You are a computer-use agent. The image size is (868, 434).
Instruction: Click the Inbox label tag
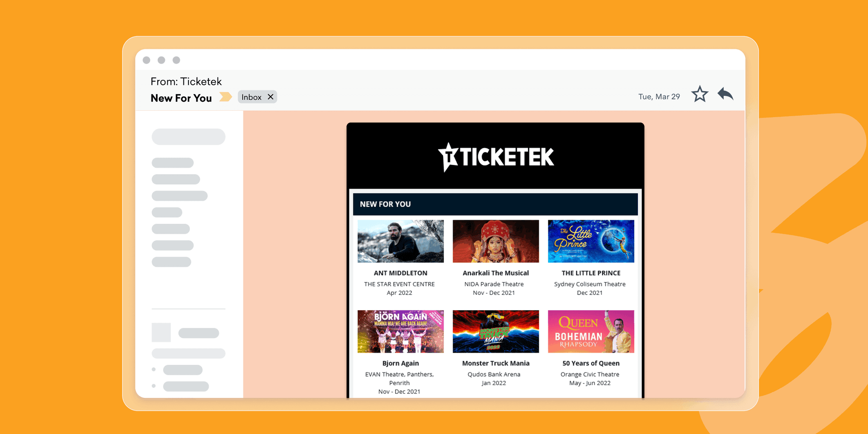pos(251,96)
